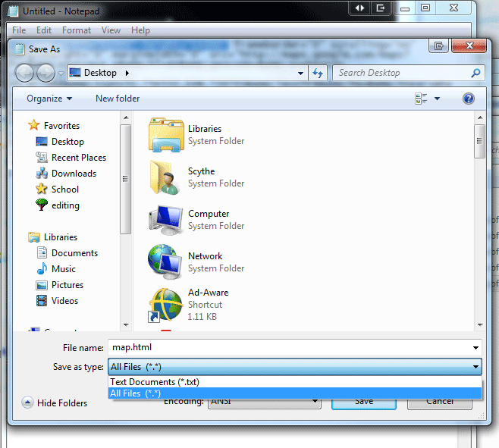Close the Save As dialog

pyautogui.click(x=469, y=45)
